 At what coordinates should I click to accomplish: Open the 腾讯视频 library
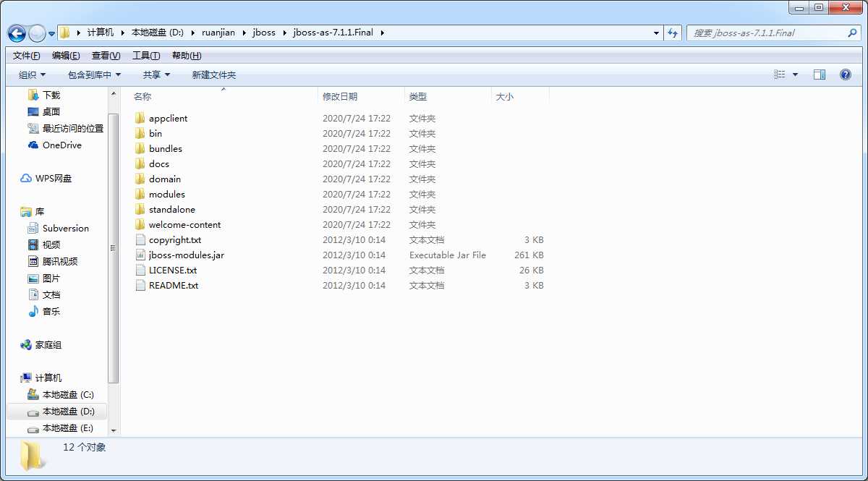coord(60,261)
